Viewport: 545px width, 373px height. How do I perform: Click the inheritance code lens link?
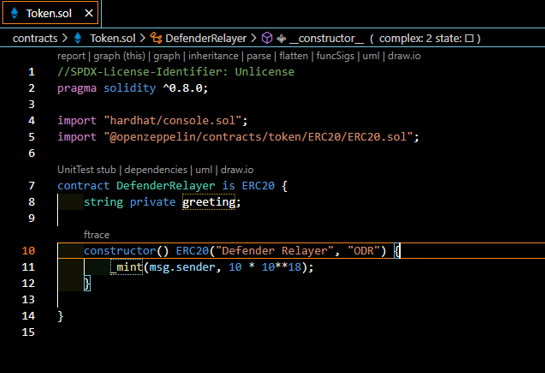pyautogui.click(x=213, y=56)
